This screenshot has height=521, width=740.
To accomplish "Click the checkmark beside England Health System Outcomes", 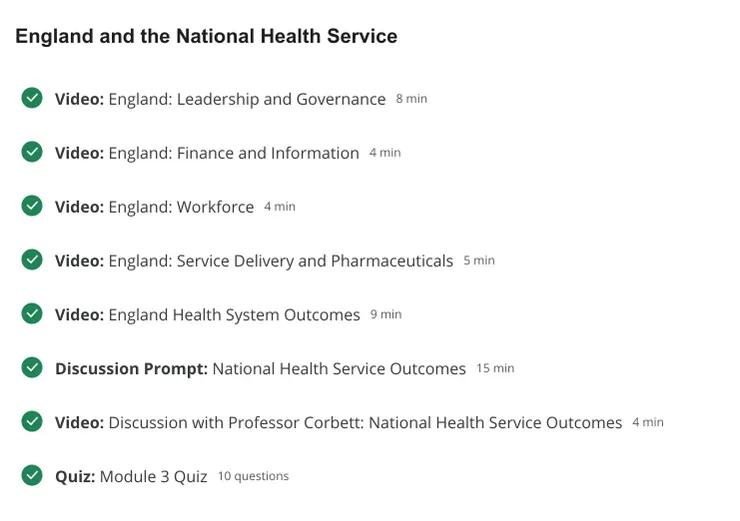I will click(x=32, y=314).
